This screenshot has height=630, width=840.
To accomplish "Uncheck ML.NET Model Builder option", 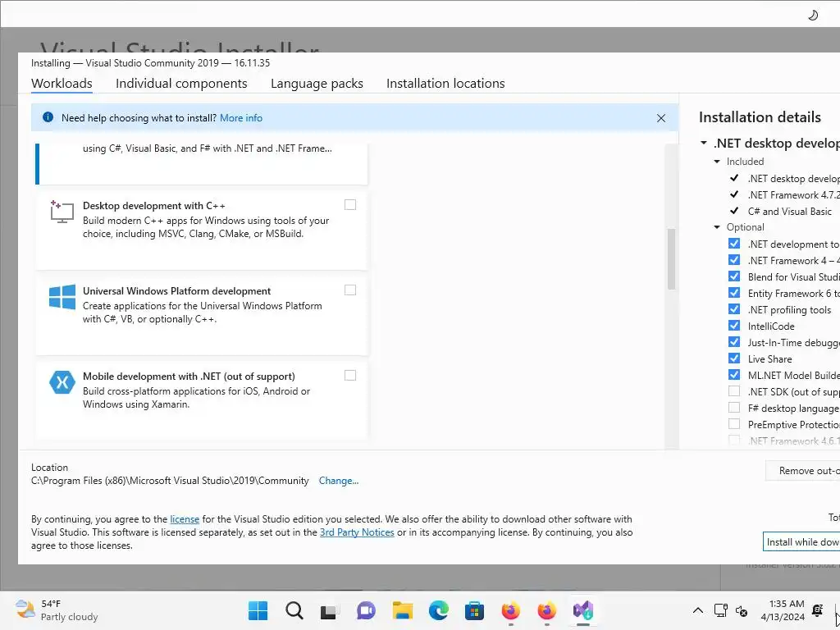I will [734, 375].
